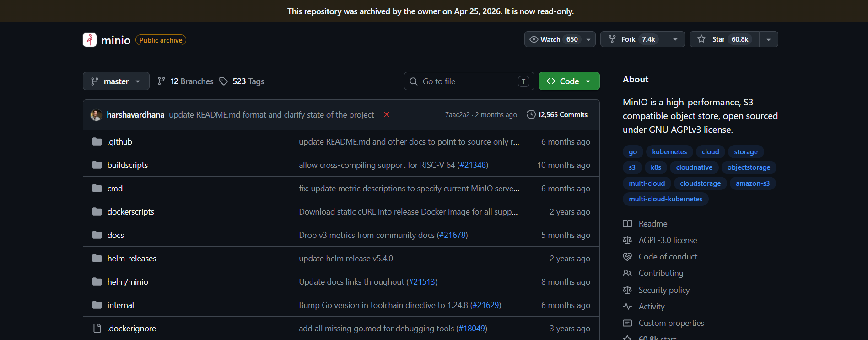
Task: Click the failed status X on latest commit
Action: (x=387, y=114)
